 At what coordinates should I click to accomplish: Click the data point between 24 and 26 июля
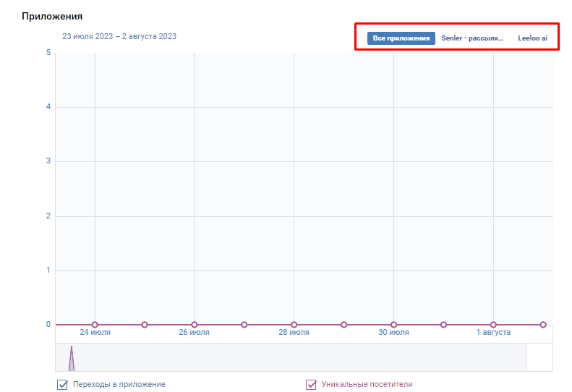point(145,325)
